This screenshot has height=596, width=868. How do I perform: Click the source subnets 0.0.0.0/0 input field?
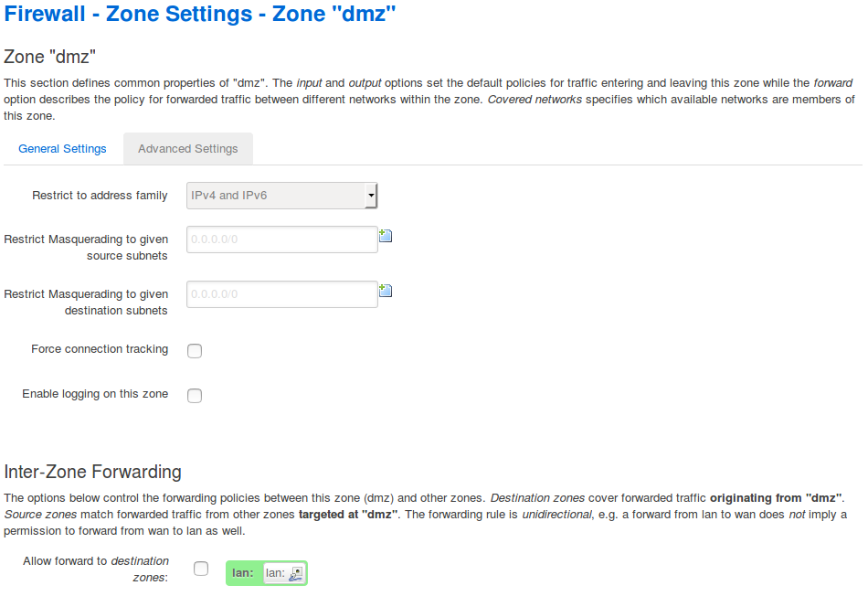point(281,239)
